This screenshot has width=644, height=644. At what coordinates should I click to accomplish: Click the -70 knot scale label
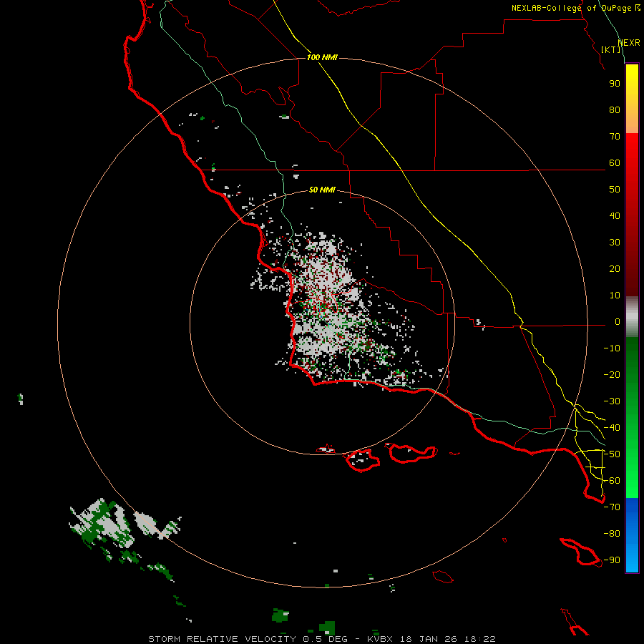[612, 507]
